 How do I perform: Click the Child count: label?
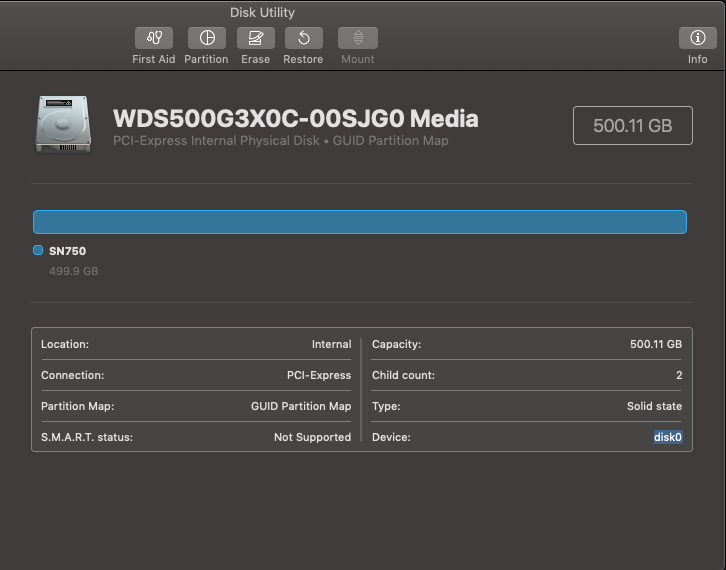(x=403, y=375)
